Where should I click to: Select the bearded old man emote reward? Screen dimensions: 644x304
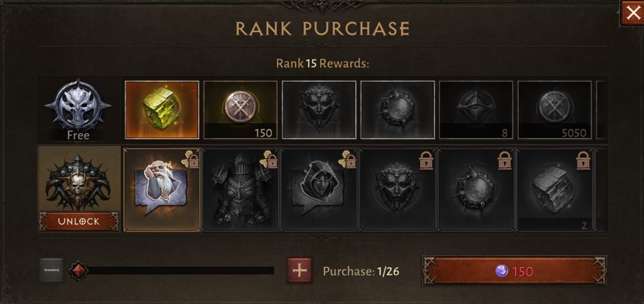click(x=162, y=190)
